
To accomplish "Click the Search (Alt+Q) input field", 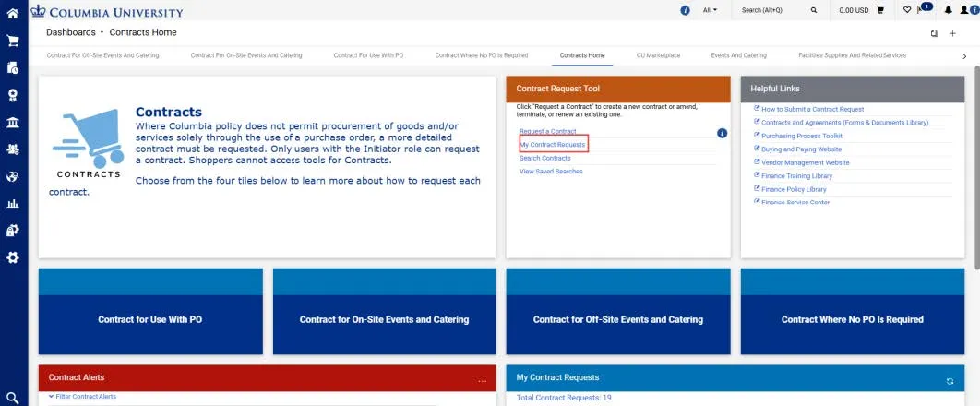I will click(771, 10).
